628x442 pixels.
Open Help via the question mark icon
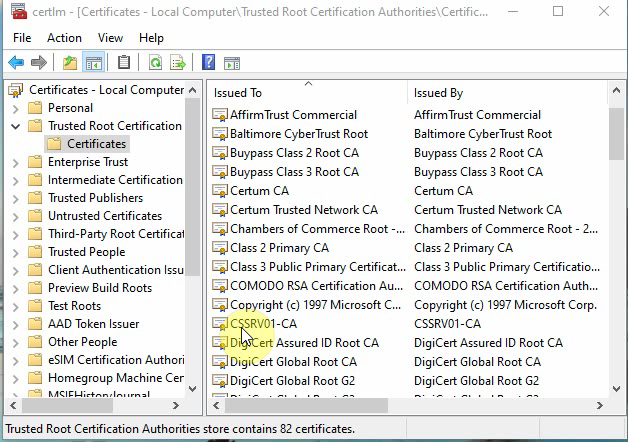[x=208, y=63]
